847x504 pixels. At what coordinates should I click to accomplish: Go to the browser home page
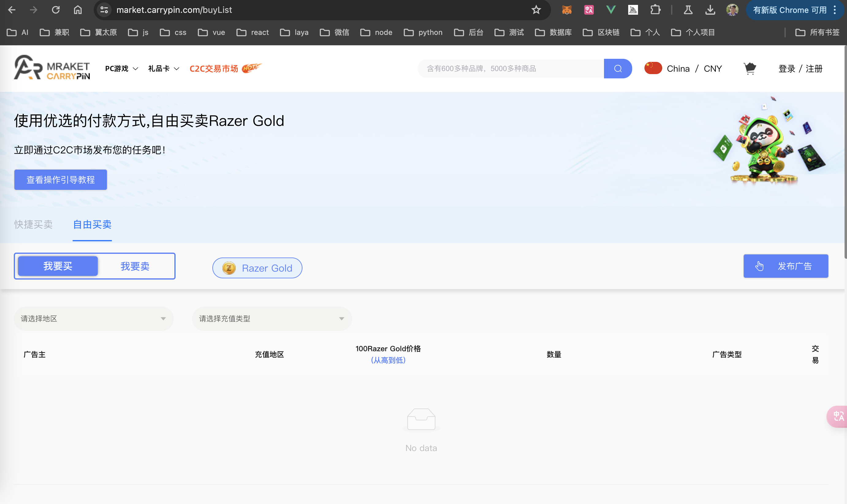click(x=78, y=10)
